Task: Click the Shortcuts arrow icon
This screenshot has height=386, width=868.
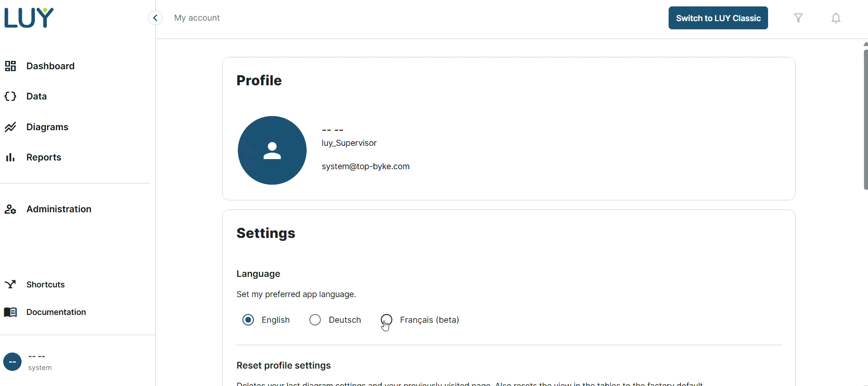Action: [11, 285]
